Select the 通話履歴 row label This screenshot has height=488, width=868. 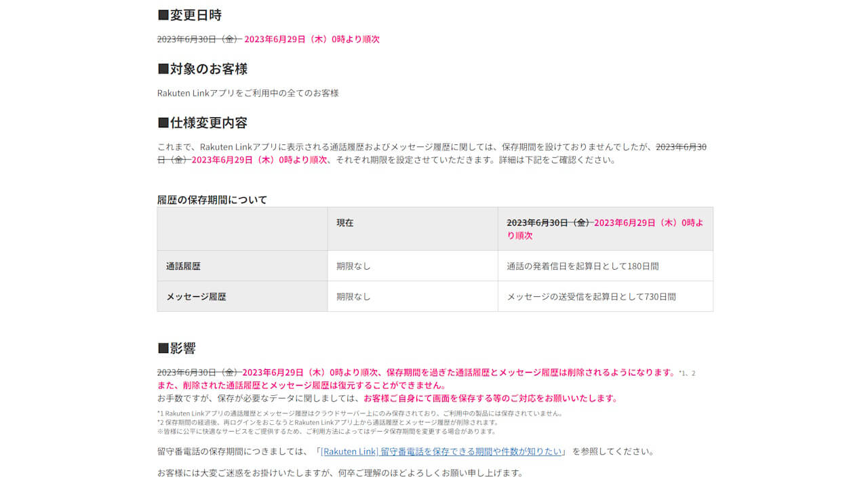tap(183, 266)
